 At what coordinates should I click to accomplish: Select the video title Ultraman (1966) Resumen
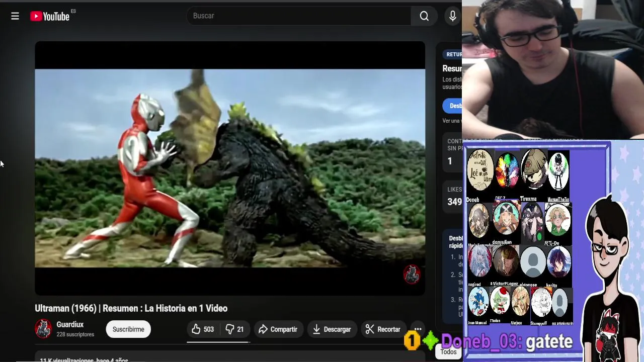coord(131,308)
